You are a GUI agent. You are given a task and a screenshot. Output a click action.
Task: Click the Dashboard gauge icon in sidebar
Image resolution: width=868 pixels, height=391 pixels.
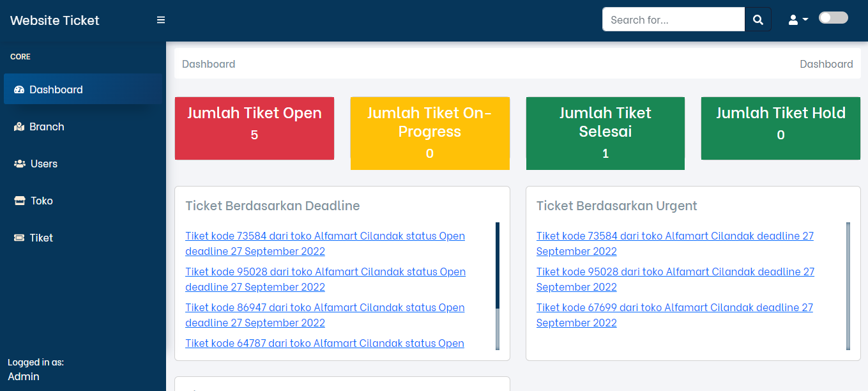(19, 89)
